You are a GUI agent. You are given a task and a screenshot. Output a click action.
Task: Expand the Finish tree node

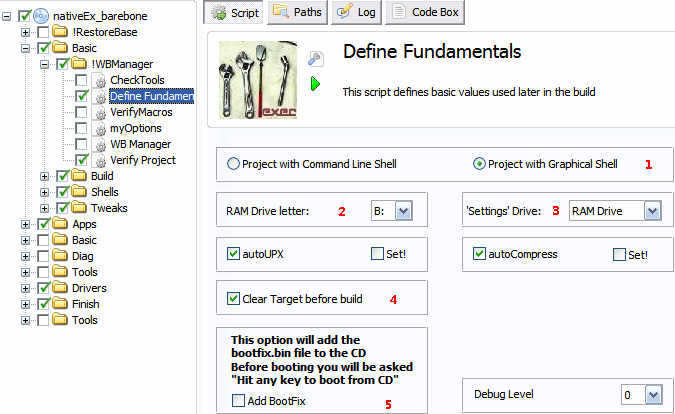[25, 304]
